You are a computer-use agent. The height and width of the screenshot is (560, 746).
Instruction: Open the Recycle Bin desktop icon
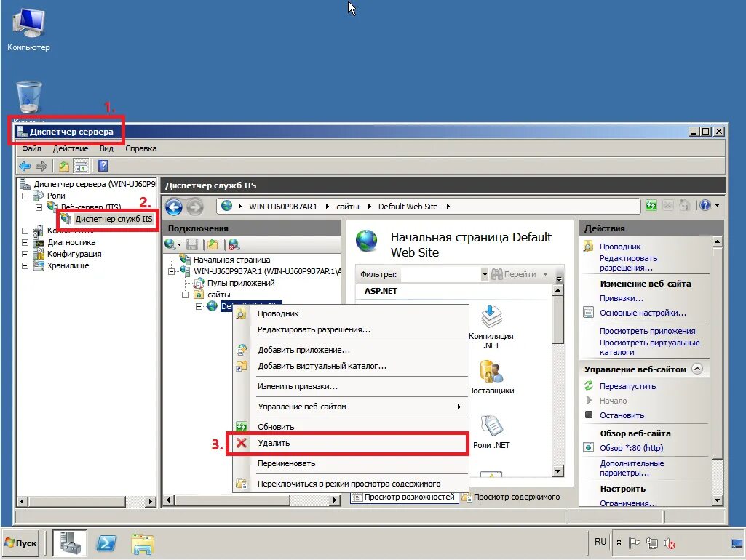point(29,97)
